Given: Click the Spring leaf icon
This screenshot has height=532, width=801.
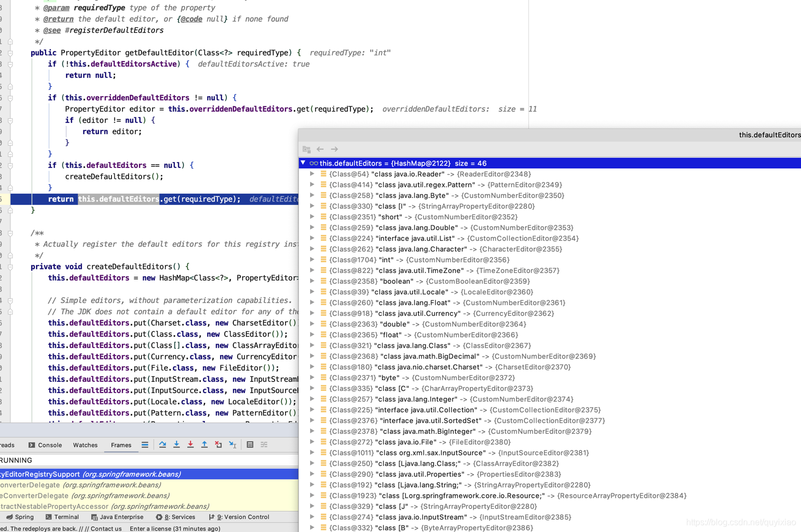Looking at the screenshot, I should tap(9, 517).
